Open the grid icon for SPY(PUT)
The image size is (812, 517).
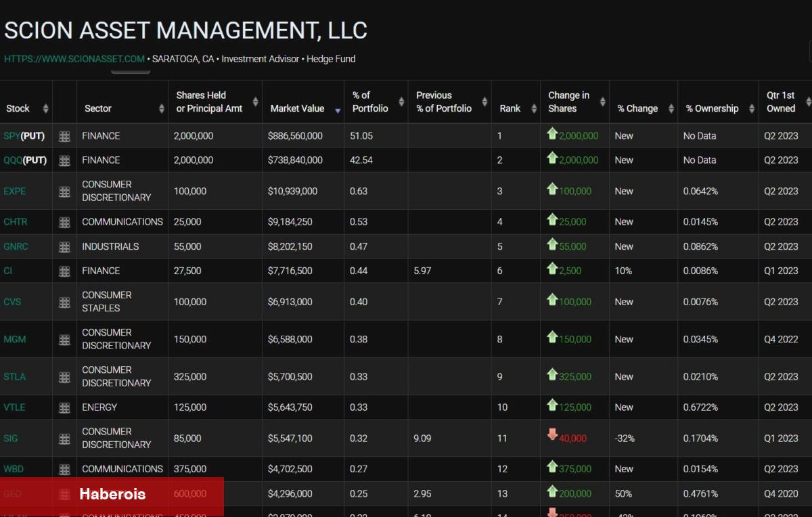(64, 136)
